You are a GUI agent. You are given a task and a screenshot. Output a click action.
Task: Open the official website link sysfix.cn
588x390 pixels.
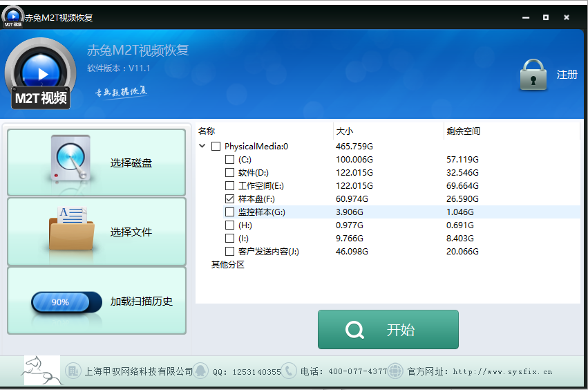click(x=502, y=372)
